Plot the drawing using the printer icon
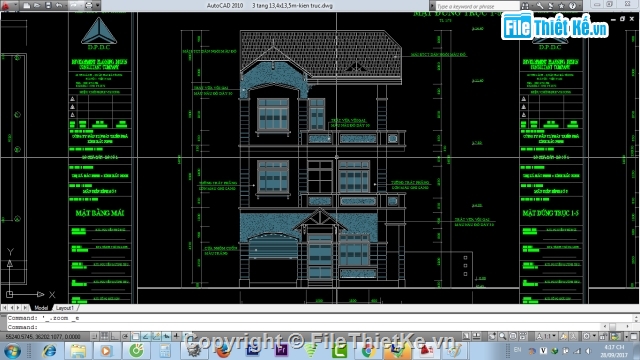The image size is (640, 360). (x=89, y=5)
